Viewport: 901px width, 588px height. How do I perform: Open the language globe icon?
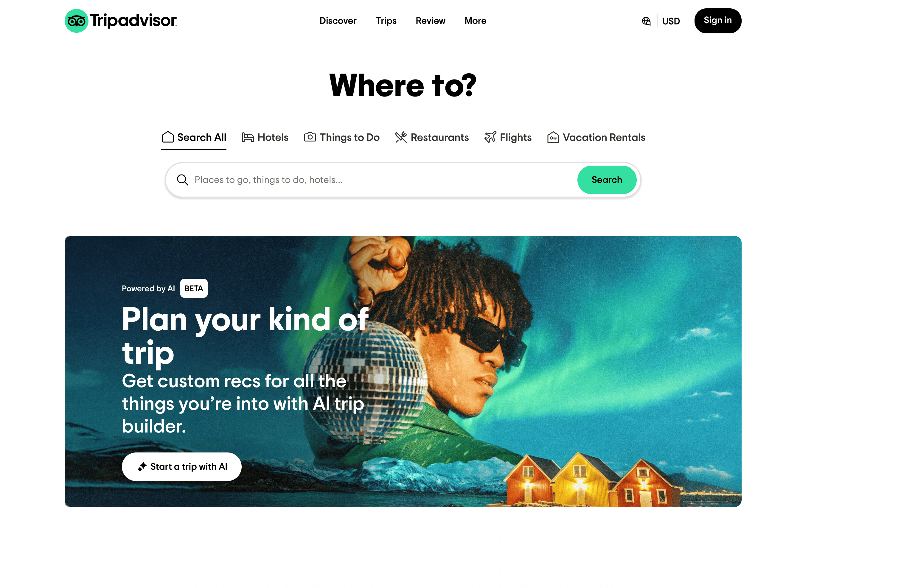pos(646,21)
